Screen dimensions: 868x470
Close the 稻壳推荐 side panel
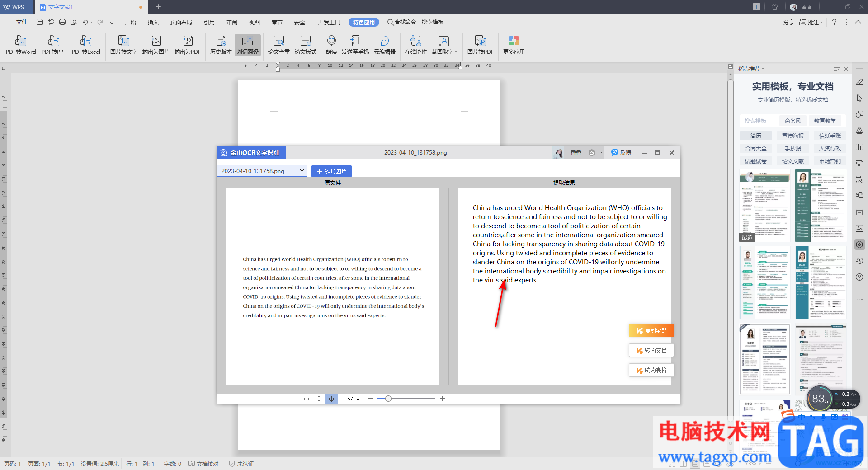[x=846, y=69]
